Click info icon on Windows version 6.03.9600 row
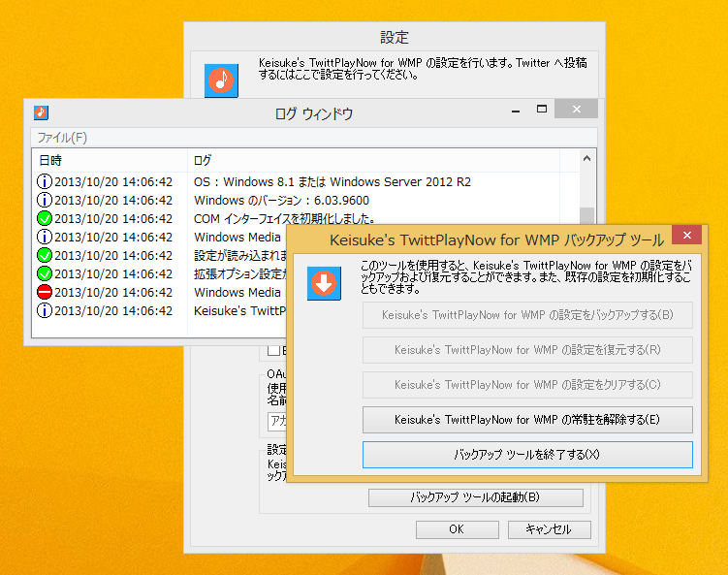The height and width of the screenshot is (575, 728). tap(45, 200)
